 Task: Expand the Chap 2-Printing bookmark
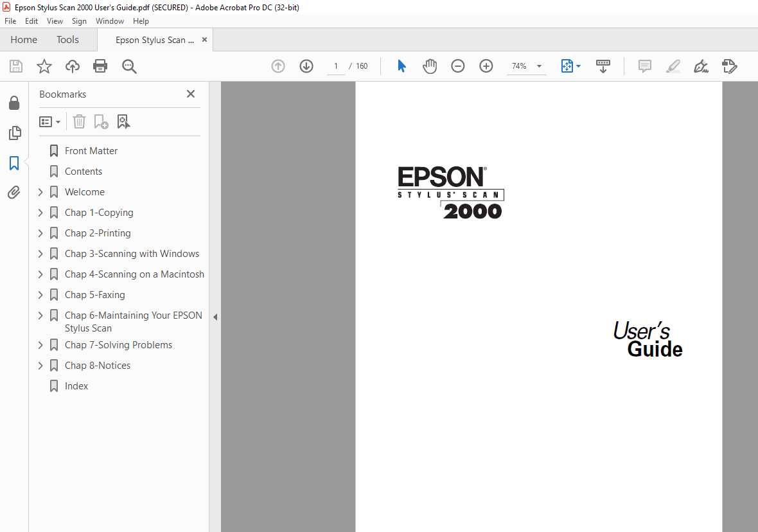[x=40, y=233]
